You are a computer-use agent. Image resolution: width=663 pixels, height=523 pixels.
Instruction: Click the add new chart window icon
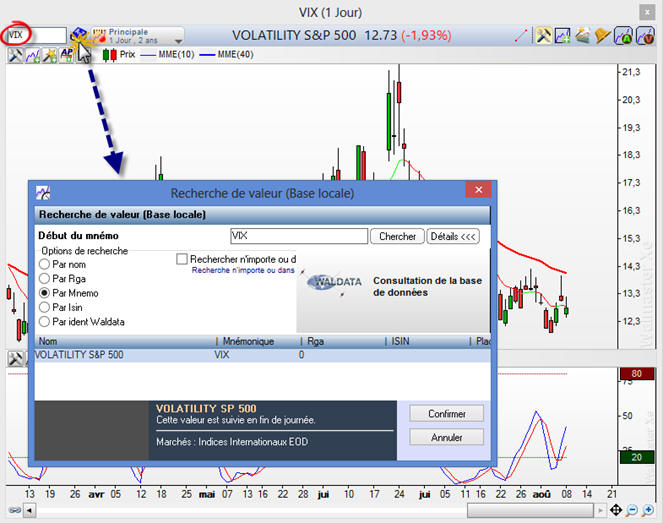[x=563, y=36]
